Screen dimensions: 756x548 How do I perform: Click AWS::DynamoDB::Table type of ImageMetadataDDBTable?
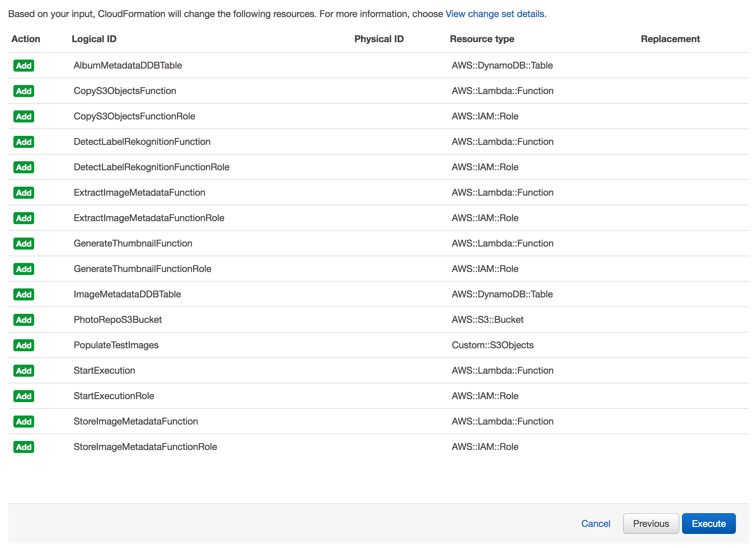click(502, 294)
